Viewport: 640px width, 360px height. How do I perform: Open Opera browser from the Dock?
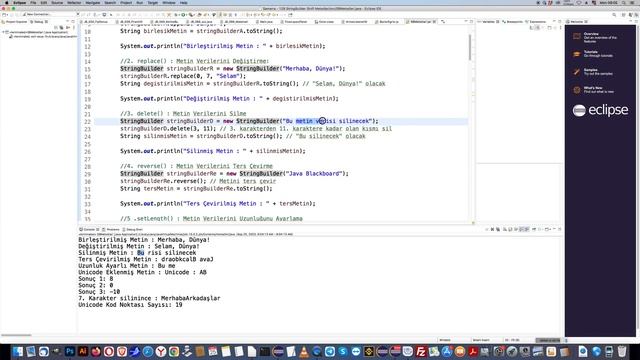(109, 351)
